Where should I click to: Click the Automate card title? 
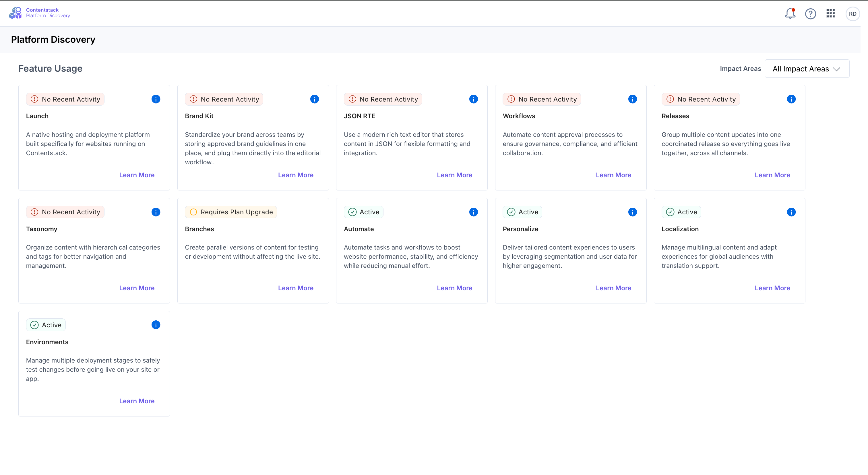pos(359,229)
